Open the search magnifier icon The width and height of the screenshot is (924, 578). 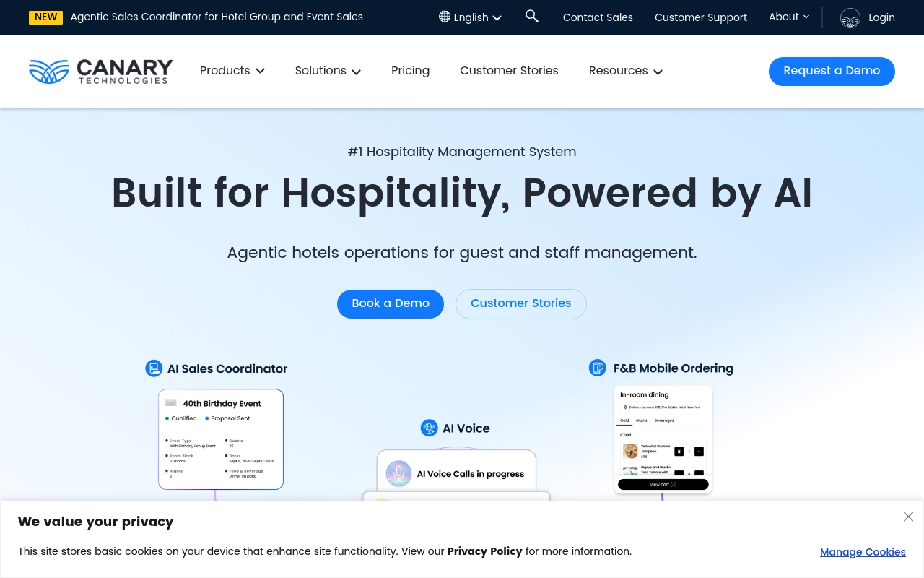coord(532,16)
